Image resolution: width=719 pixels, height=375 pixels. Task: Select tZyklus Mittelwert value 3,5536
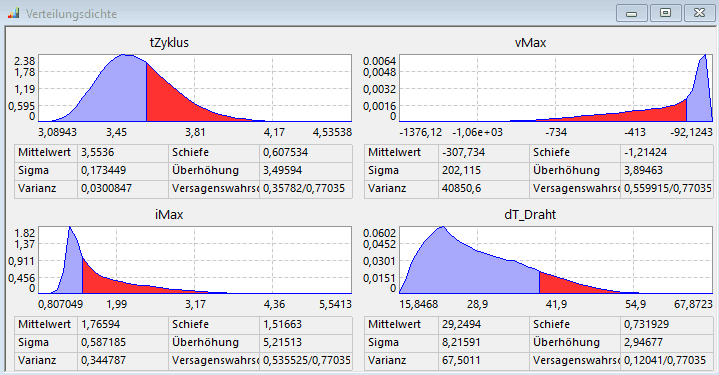(x=98, y=152)
